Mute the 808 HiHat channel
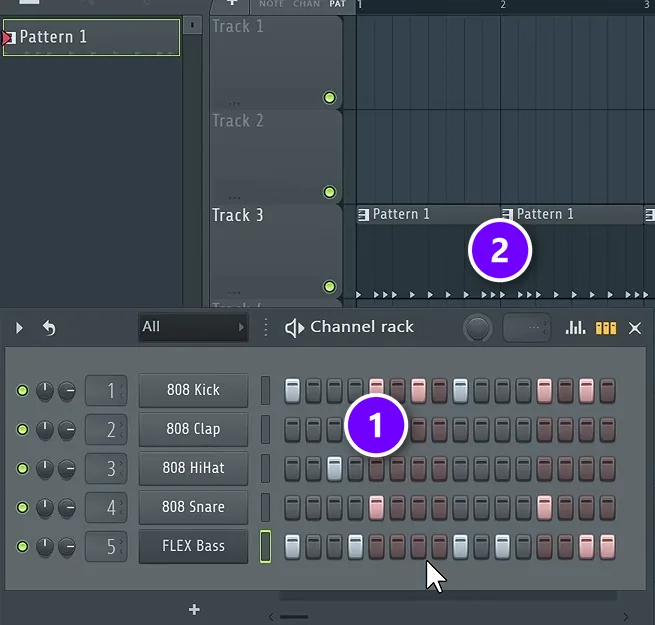This screenshot has width=655, height=625. [22, 468]
